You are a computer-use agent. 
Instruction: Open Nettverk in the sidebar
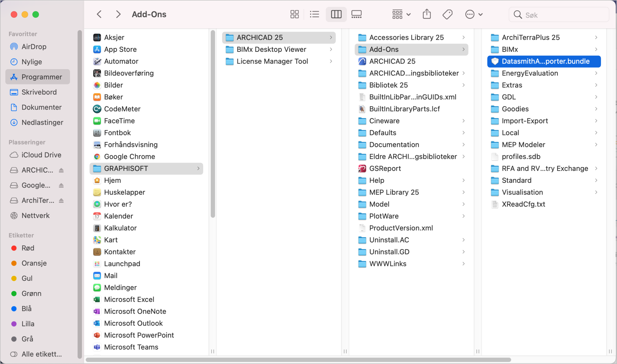tap(38, 215)
